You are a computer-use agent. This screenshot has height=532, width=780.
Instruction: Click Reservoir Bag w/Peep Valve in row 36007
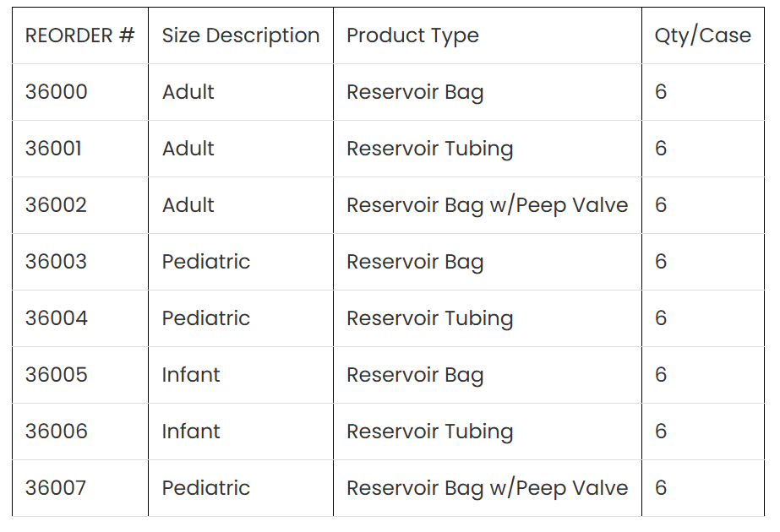coord(487,488)
